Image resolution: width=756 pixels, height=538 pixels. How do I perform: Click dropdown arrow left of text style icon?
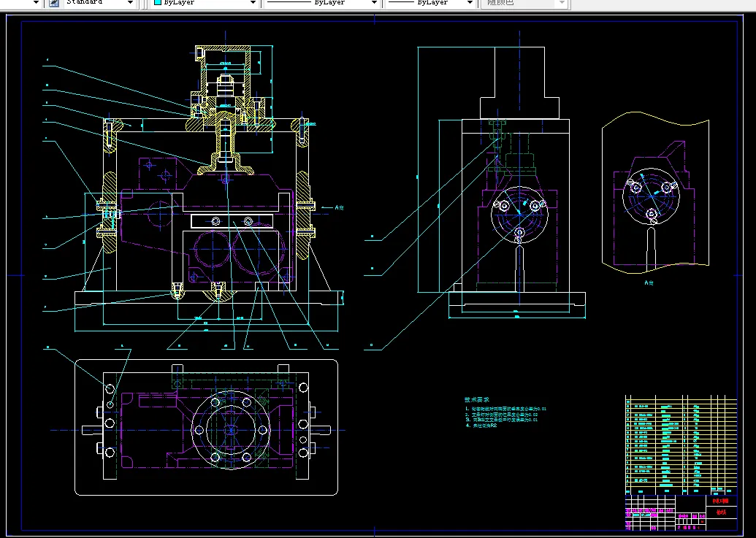click(x=36, y=3)
